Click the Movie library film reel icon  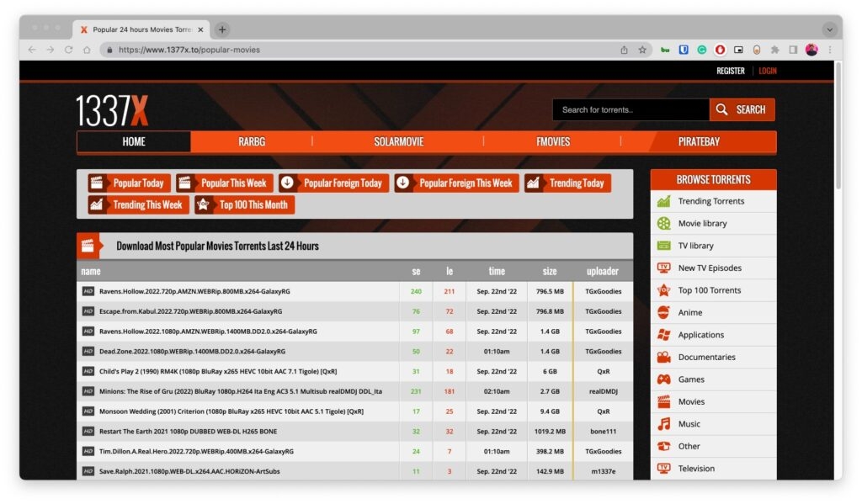click(663, 223)
